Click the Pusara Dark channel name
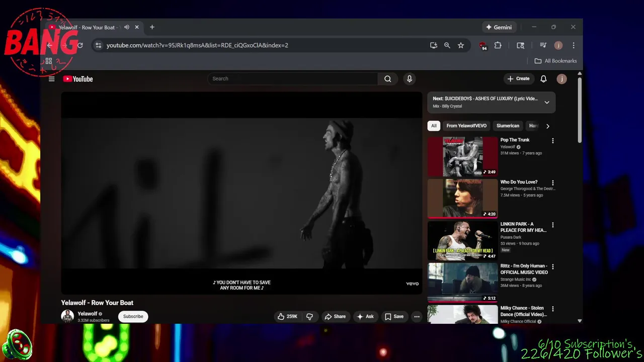This screenshot has width=644, height=362. click(x=511, y=237)
